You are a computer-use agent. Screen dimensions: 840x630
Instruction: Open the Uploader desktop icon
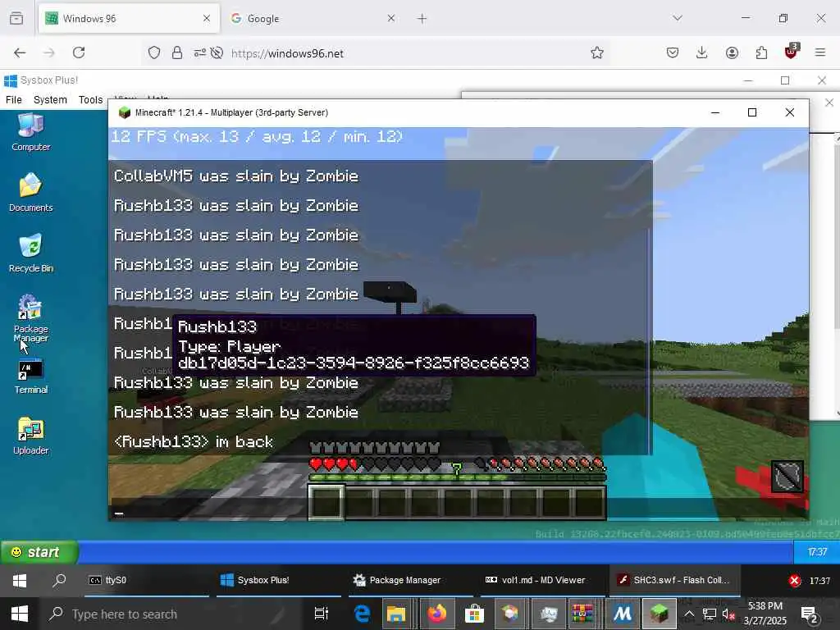pyautogui.click(x=30, y=436)
